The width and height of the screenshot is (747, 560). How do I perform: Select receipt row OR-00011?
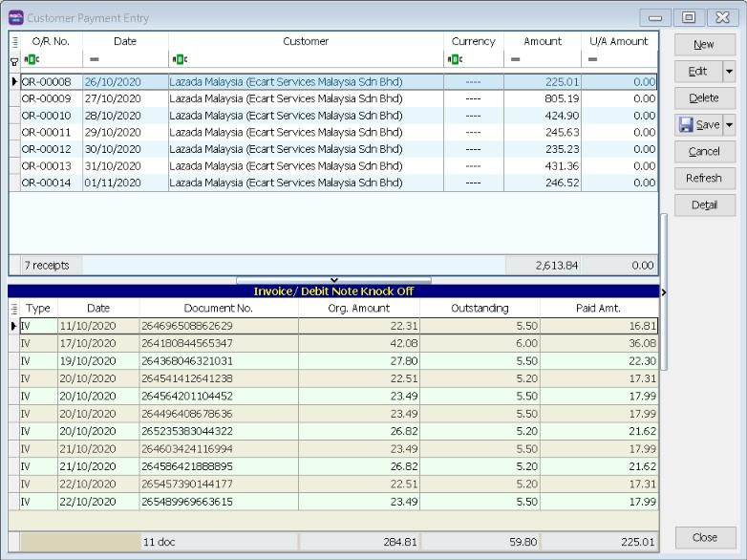tap(46, 132)
